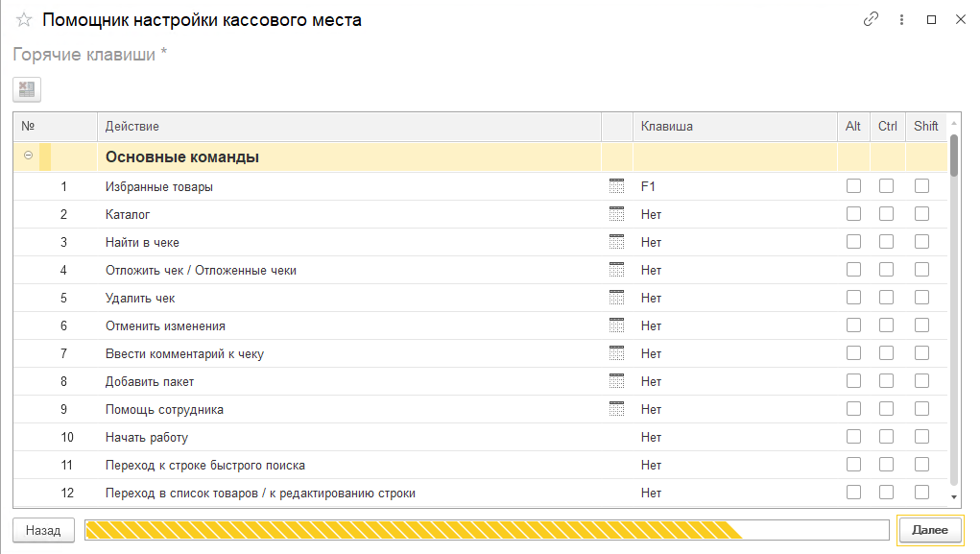Image resolution: width=980 pixels, height=554 pixels.
Task: Click the Клавиша column header
Action: click(x=667, y=126)
